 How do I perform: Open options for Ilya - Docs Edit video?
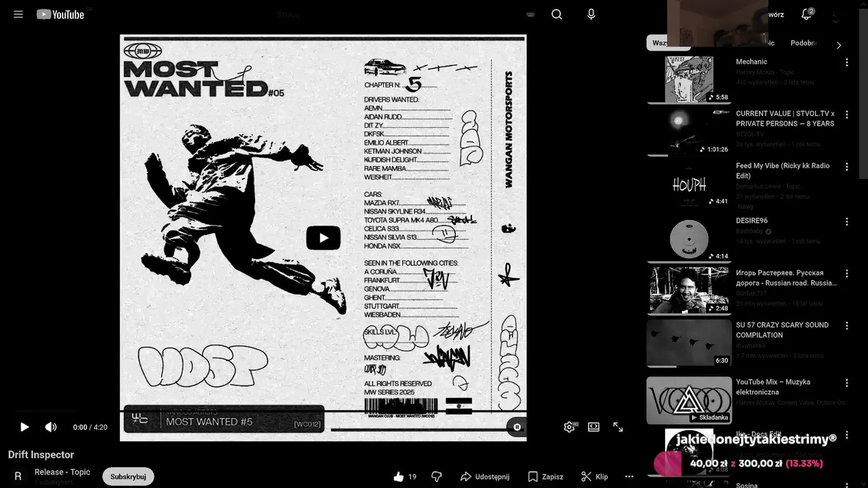point(846,435)
